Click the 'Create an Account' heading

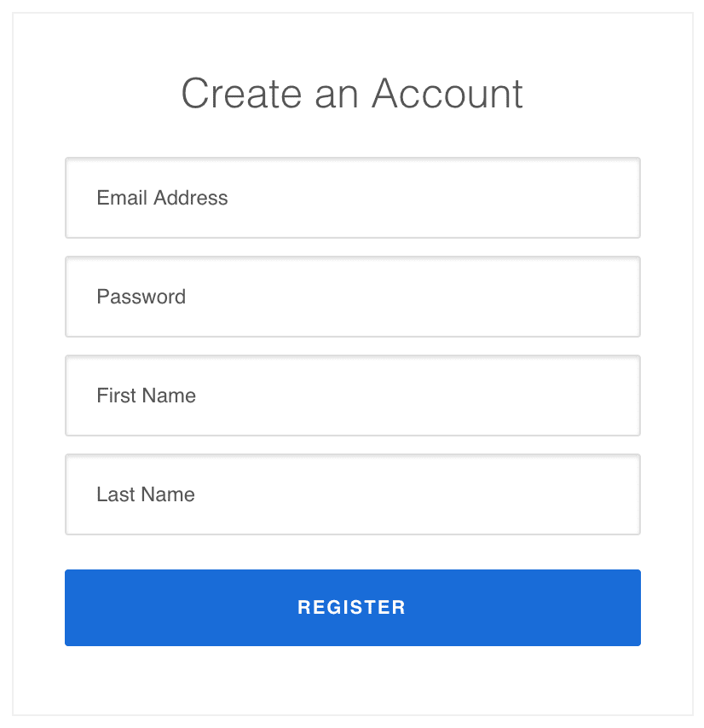tap(352, 93)
